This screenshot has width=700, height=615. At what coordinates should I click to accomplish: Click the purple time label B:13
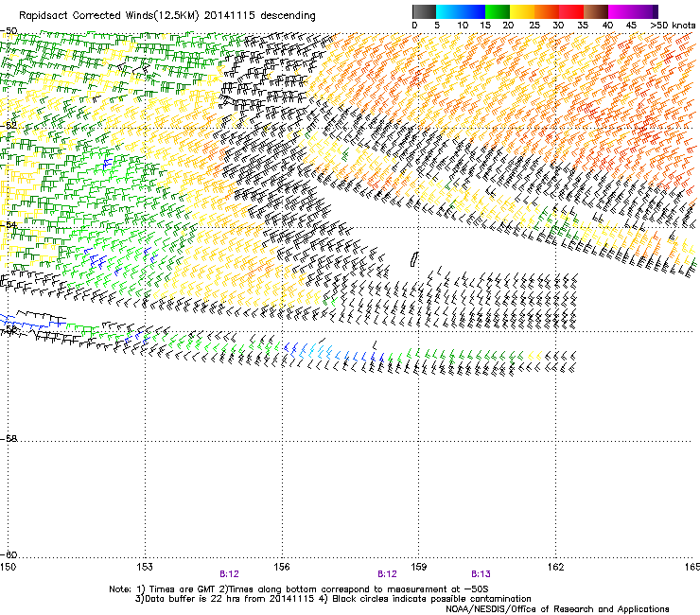481,574
